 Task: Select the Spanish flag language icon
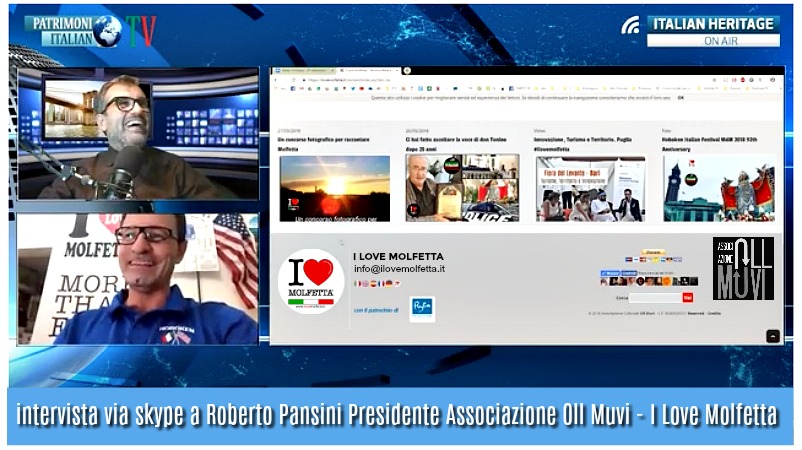(373, 283)
